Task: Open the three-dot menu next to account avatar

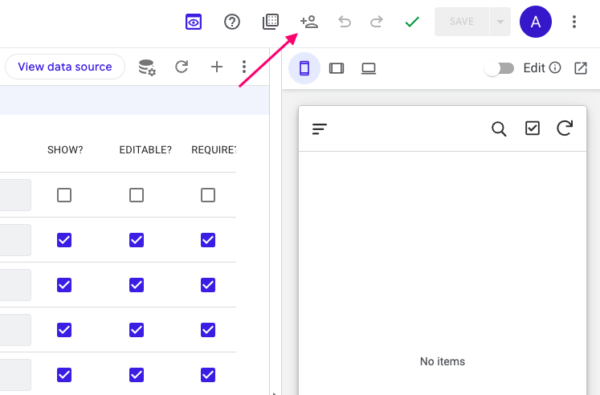Action: point(574,22)
